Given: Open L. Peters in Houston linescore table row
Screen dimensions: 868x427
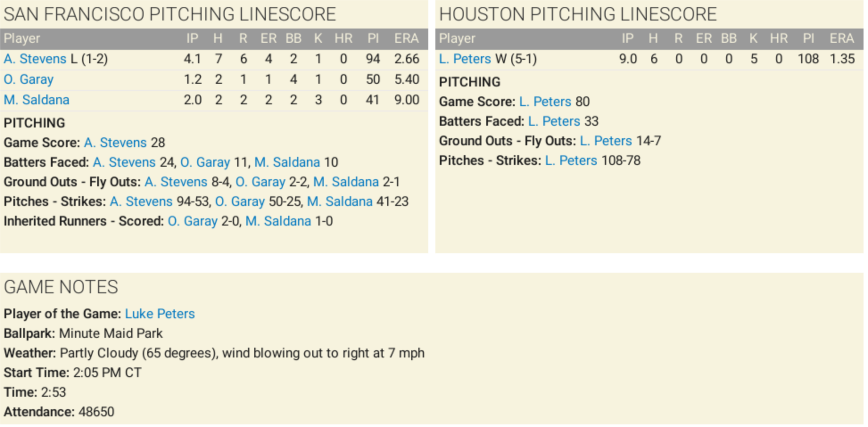Looking at the screenshot, I should click(465, 59).
